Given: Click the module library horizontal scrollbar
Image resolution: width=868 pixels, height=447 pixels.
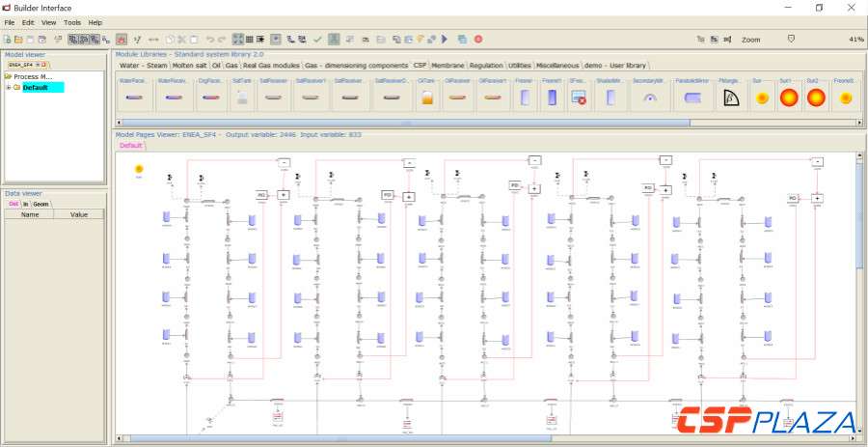Looking at the screenshot, I should tap(405, 123).
